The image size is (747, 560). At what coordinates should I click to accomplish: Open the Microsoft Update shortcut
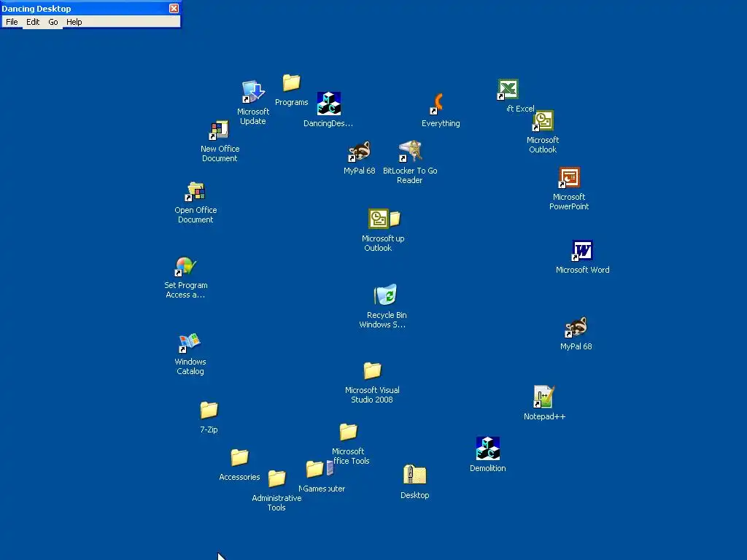coord(253,92)
